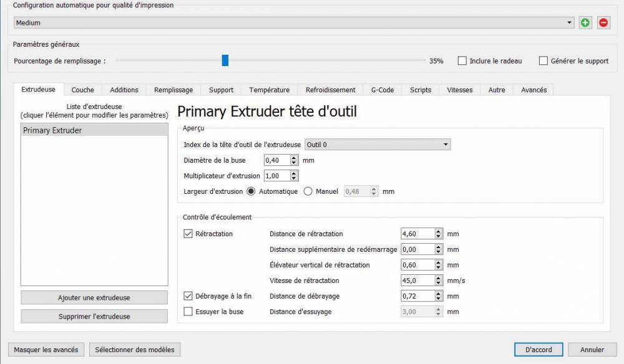Screen dimensions: 624x364
Task: Open the G-Code tab
Action: [x=383, y=90]
